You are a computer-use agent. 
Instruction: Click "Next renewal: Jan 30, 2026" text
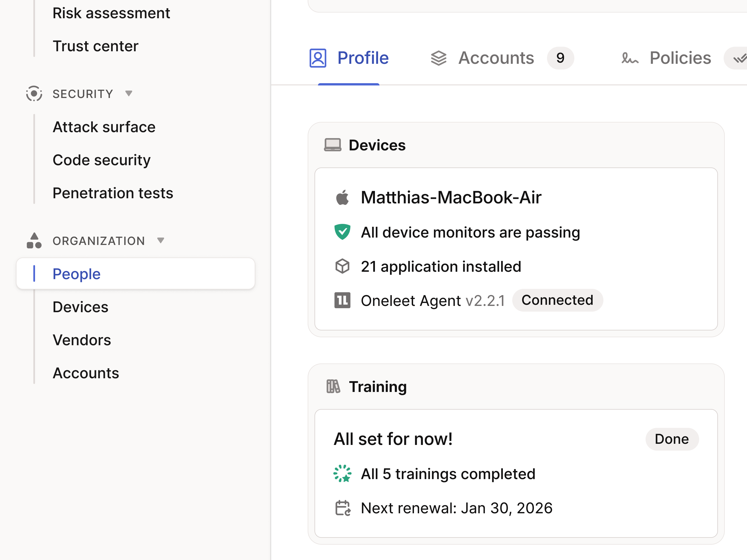coord(457,508)
